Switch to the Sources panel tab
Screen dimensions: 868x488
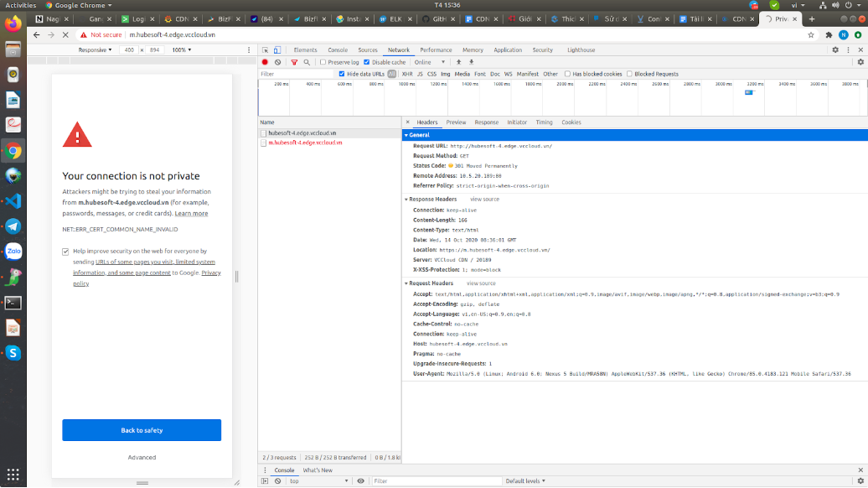coord(368,49)
